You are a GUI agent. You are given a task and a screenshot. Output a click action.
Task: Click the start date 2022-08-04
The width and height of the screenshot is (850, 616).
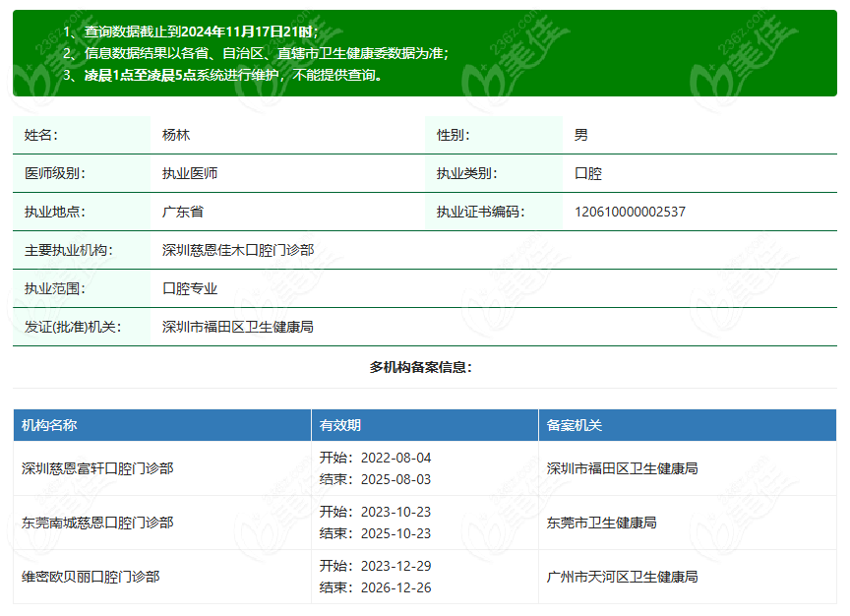click(x=395, y=458)
